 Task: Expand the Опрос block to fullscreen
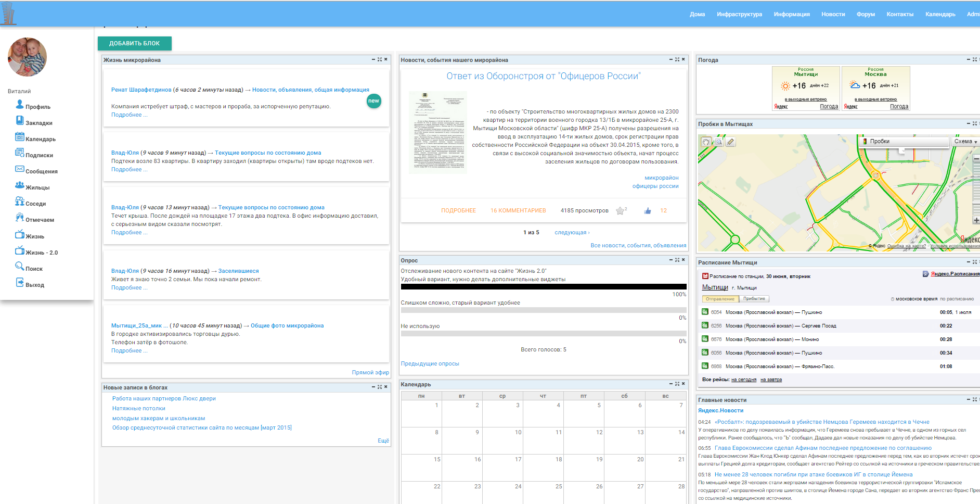click(677, 260)
